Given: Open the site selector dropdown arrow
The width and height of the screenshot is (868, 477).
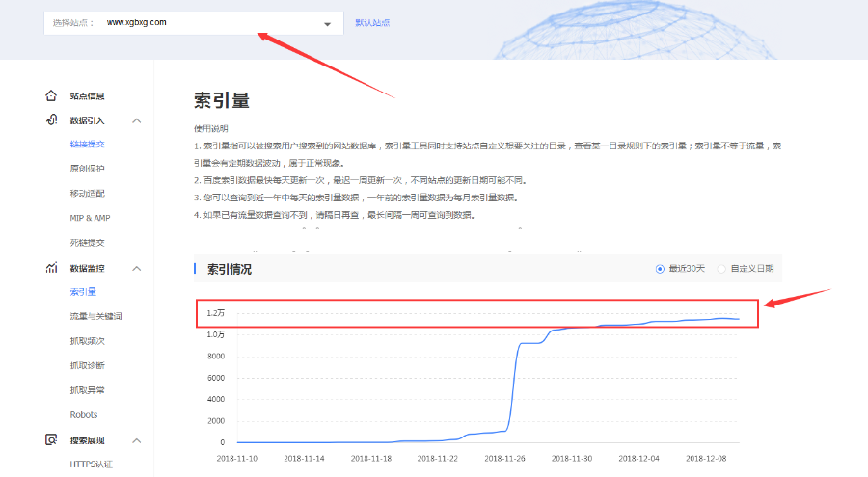Looking at the screenshot, I should [x=327, y=24].
